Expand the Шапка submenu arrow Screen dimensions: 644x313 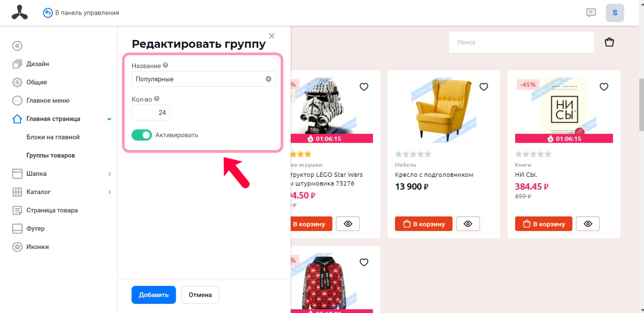tap(109, 174)
